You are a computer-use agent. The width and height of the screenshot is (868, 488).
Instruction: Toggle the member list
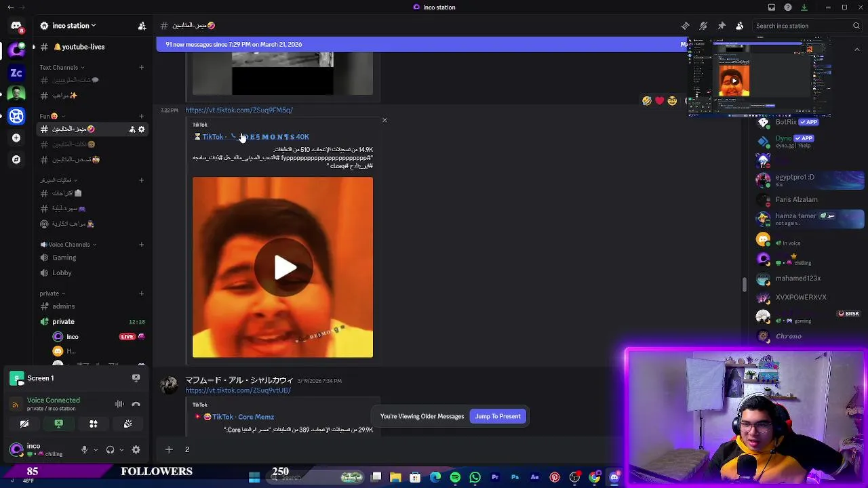(x=739, y=26)
